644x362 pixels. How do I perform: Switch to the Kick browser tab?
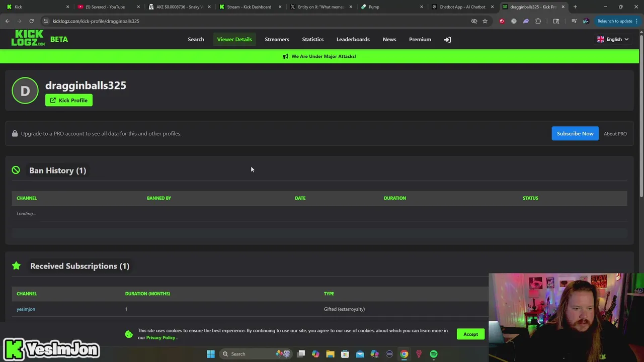(38, 7)
